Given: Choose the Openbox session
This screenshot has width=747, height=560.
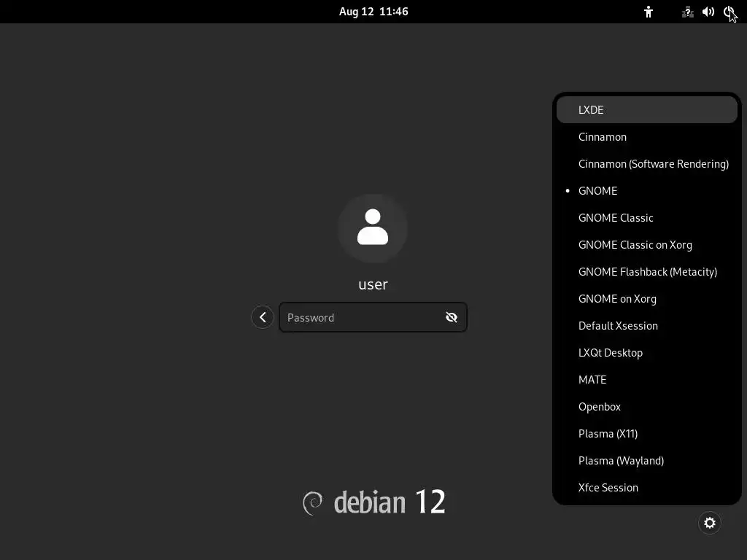Looking at the screenshot, I should pos(646,407).
